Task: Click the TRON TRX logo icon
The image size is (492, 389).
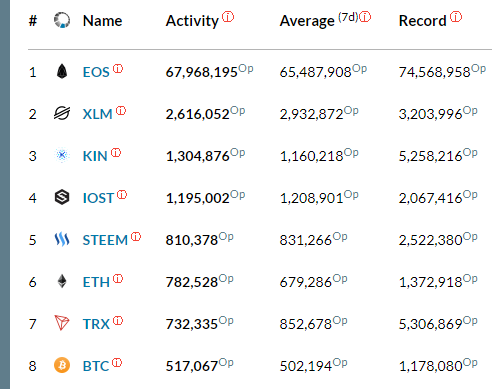Action: point(62,323)
